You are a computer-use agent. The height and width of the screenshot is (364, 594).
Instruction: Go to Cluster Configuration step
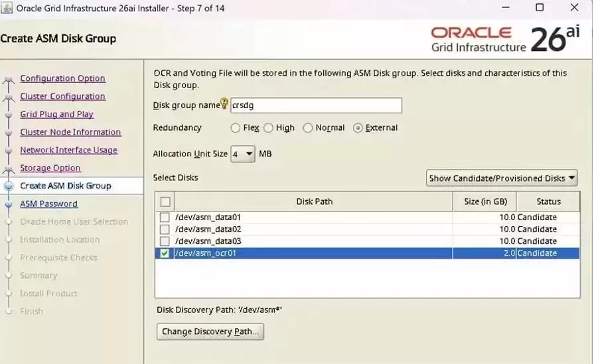pyautogui.click(x=62, y=96)
